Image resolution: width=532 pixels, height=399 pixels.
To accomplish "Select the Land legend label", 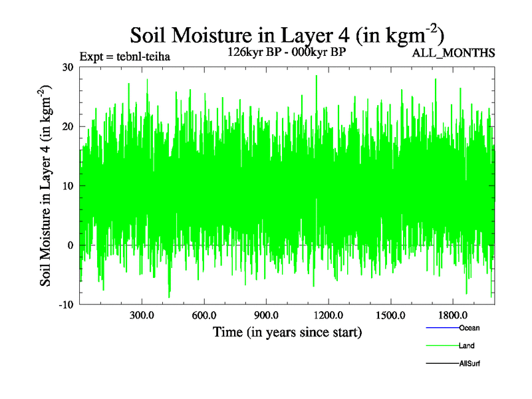I will pos(466,346).
